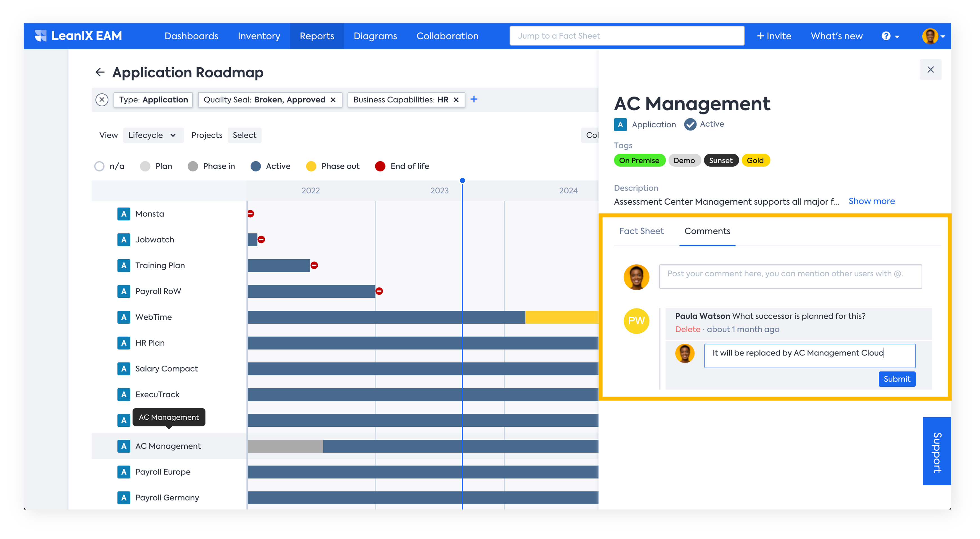
Task: Click Payroll RoW end of life marker
Action: [x=379, y=291]
